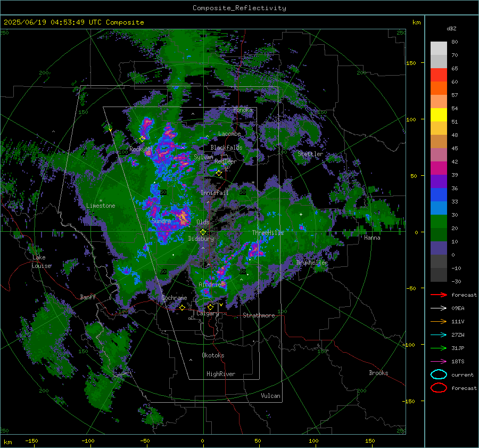The height and width of the screenshot is (448, 479).
Task: Click the Sundre city label
Action: click(161, 221)
